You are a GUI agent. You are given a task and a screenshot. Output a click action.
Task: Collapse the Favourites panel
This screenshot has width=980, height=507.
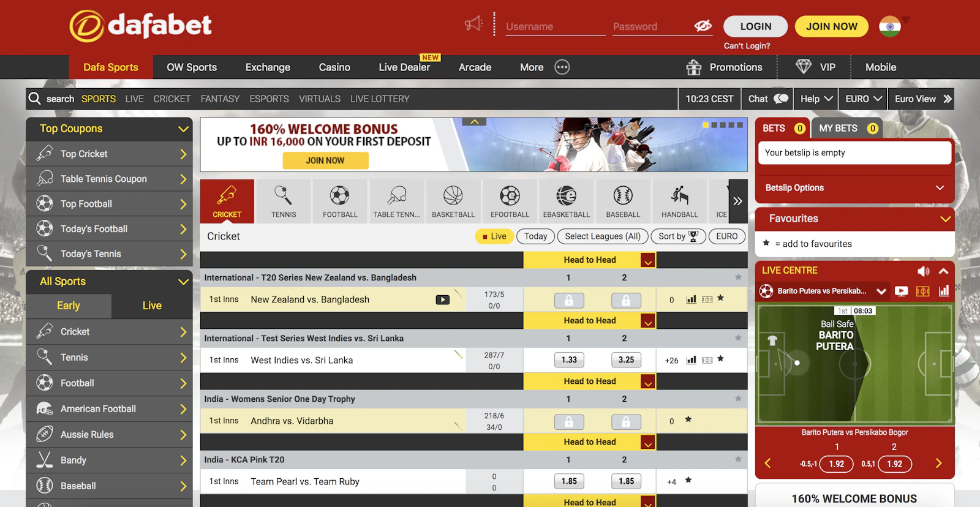tap(945, 219)
